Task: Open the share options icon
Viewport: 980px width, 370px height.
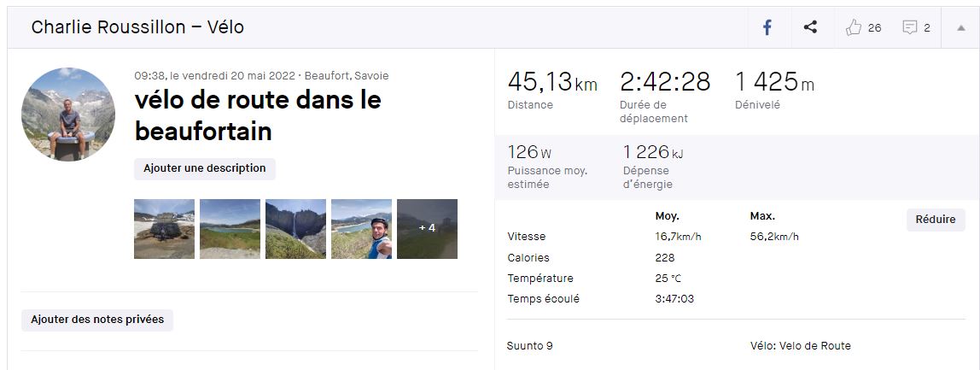Action: [x=811, y=27]
